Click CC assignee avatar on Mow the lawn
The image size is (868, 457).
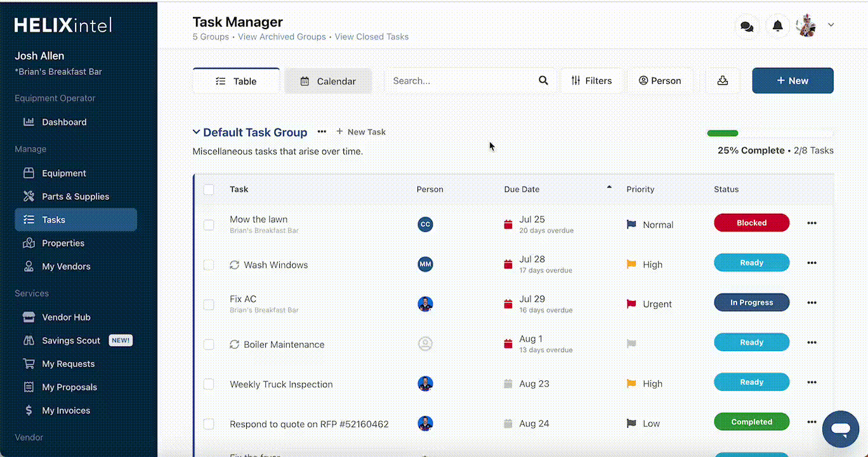[425, 224]
